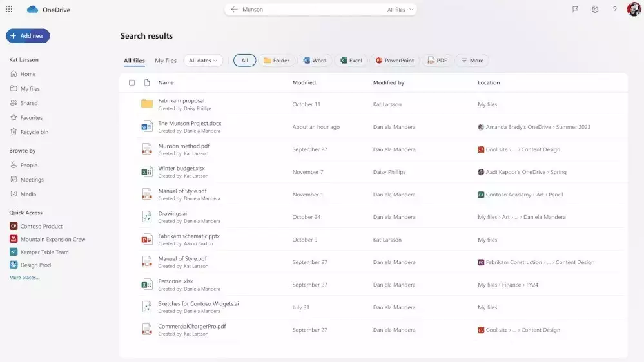Screen dimensions: 644x362
Task: Browse by Media
Action: point(23,194)
